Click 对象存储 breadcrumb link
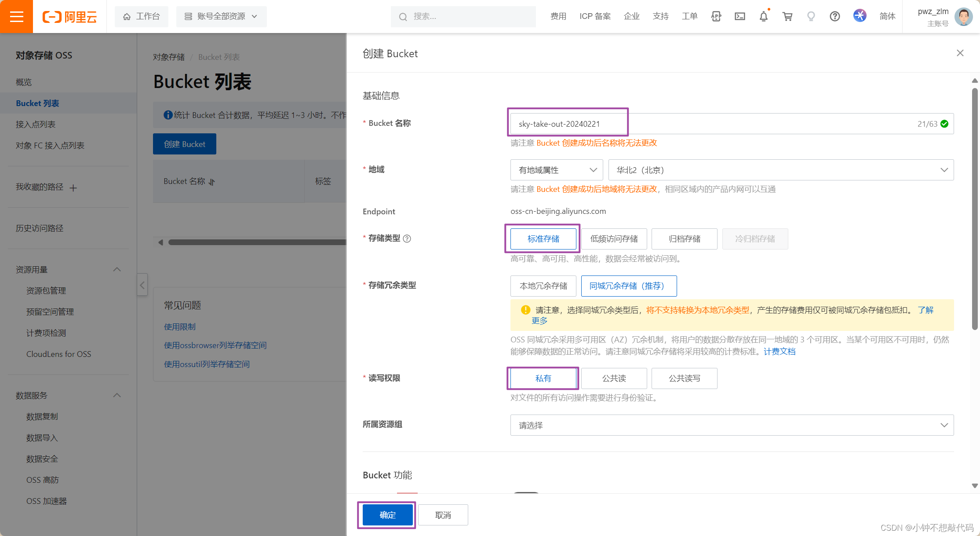980x536 pixels. 169,57
